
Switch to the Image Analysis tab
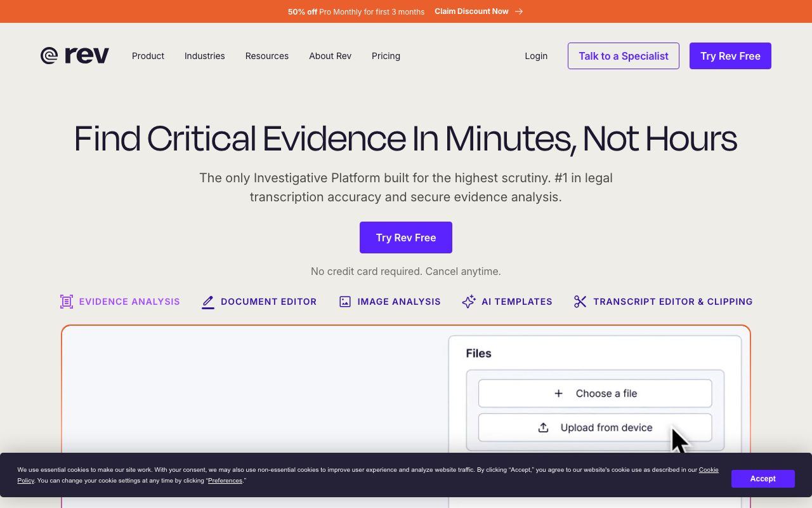[x=390, y=302]
